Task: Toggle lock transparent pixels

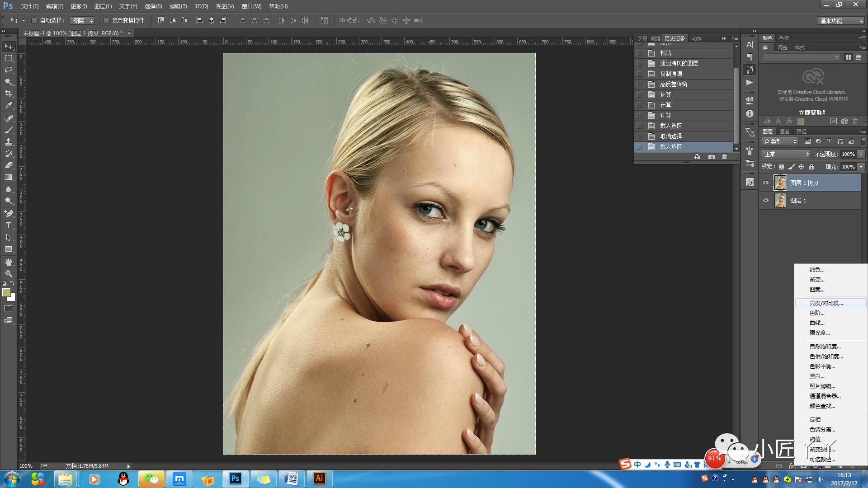Action: [x=781, y=167]
